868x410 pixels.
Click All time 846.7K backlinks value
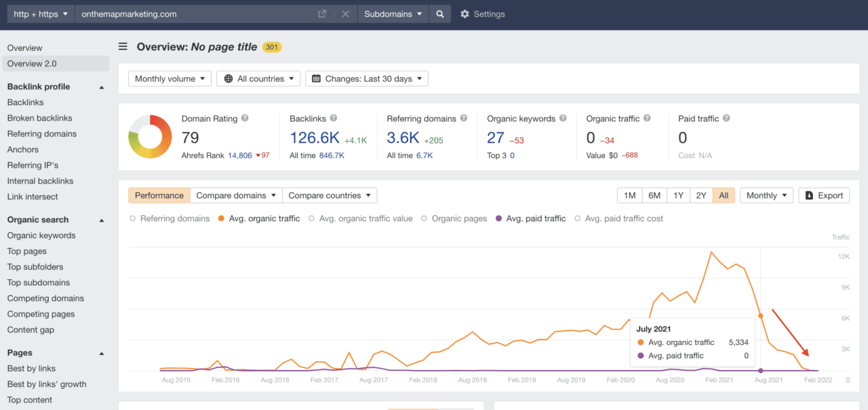(332, 155)
